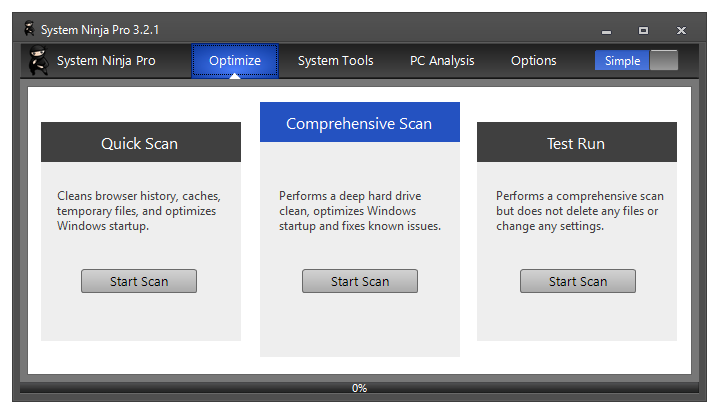
Task: Click the gray handle of the Simple toggle
Action: [664, 60]
